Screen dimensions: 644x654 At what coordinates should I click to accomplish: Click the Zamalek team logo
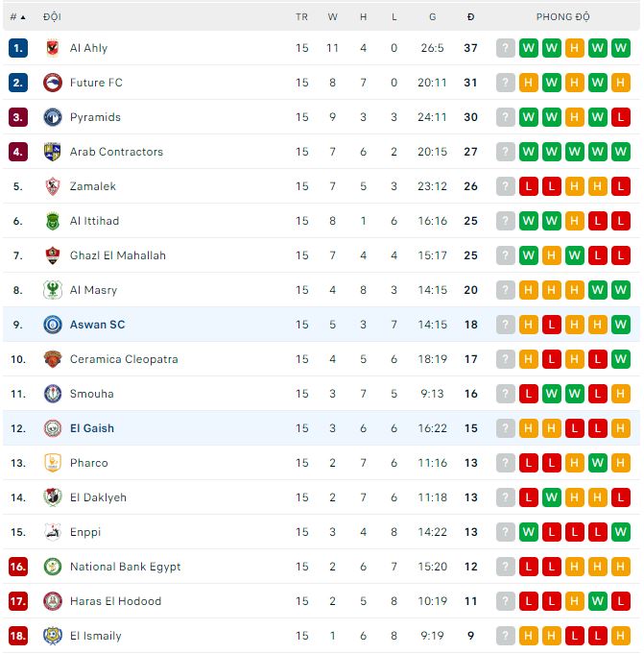tap(52, 186)
